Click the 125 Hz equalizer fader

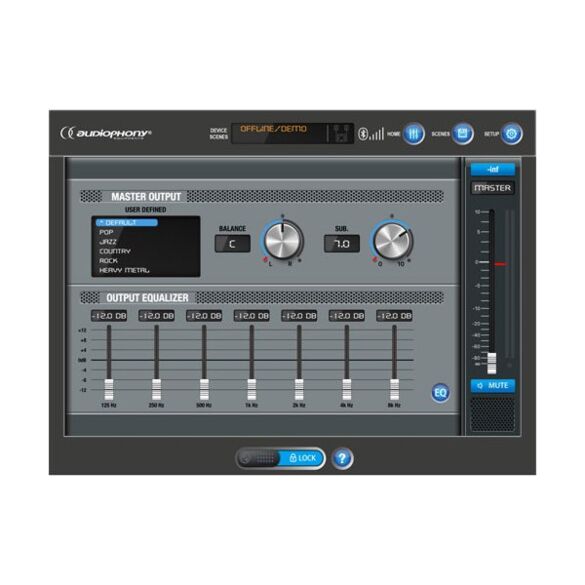point(109,390)
